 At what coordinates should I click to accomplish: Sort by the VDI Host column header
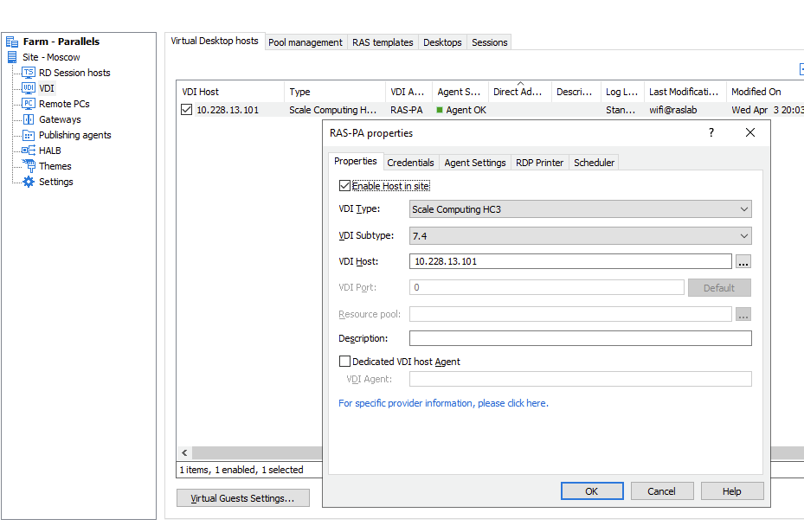tap(229, 92)
